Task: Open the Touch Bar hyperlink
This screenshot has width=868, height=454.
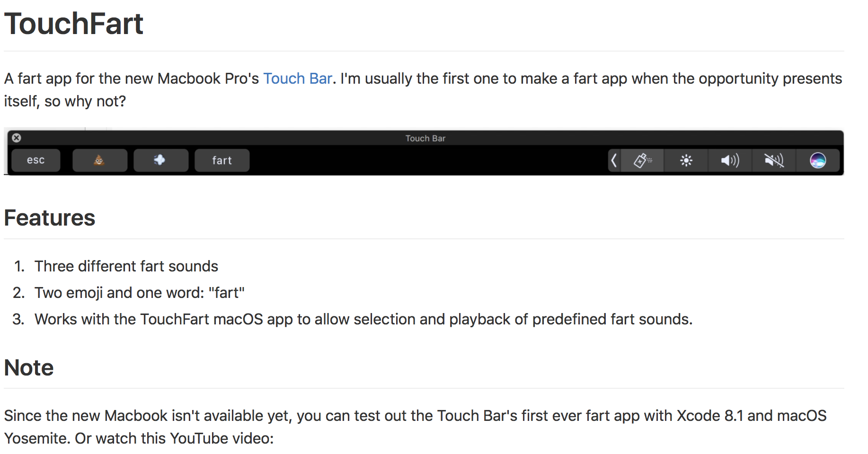Action: point(297,79)
